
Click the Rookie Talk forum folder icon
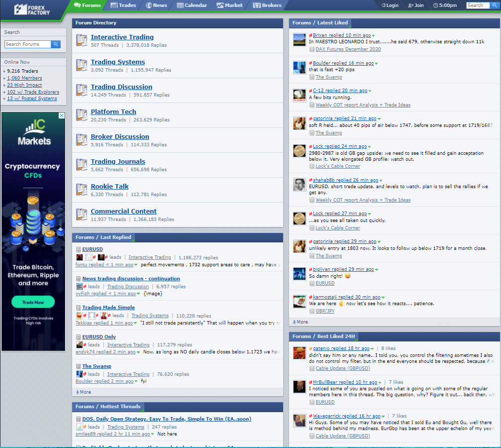coord(82,190)
